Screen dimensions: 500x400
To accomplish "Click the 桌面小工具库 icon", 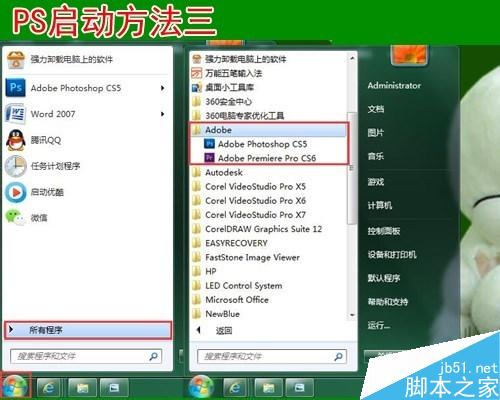I will 197,87.
